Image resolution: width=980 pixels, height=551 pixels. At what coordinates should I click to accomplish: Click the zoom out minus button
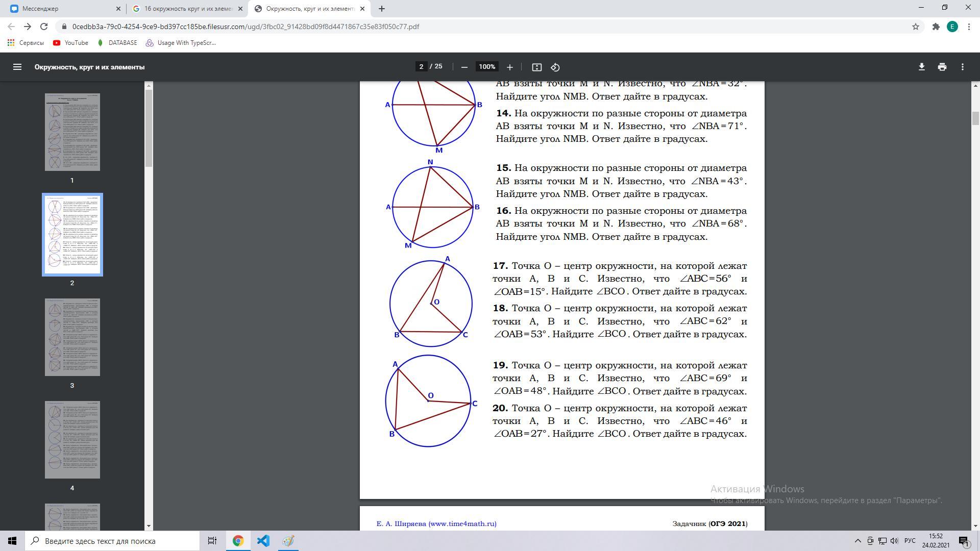coord(464,67)
